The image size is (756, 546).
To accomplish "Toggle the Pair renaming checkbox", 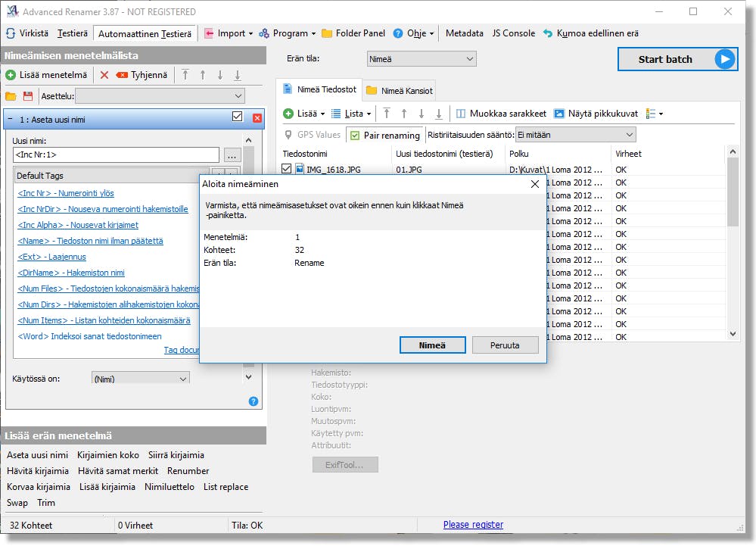I will click(x=355, y=136).
